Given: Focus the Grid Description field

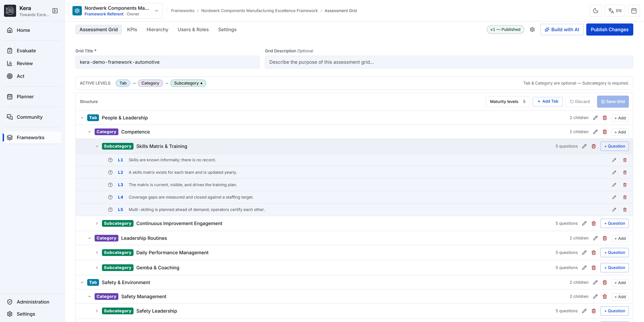Looking at the screenshot, I should tap(449, 62).
